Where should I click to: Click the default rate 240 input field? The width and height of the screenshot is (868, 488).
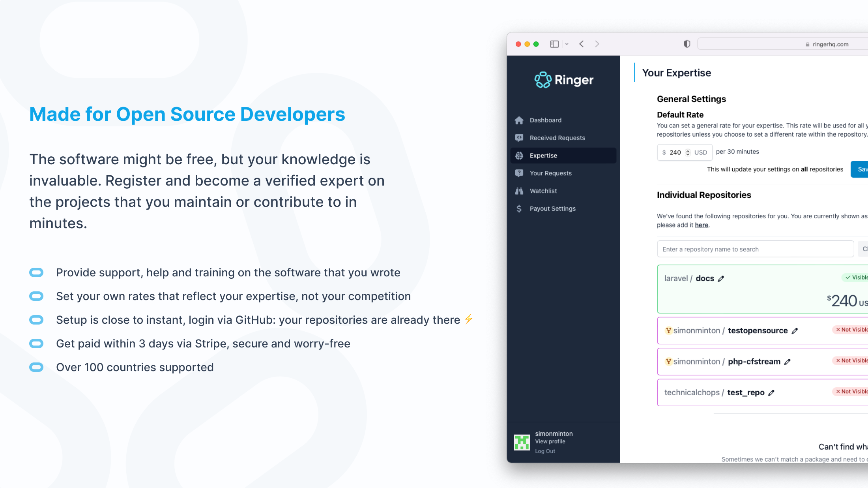(685, 152)
